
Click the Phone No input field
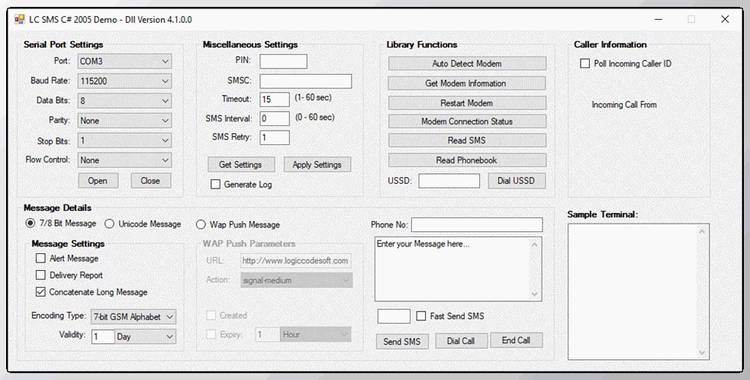(x=477, y=224)
